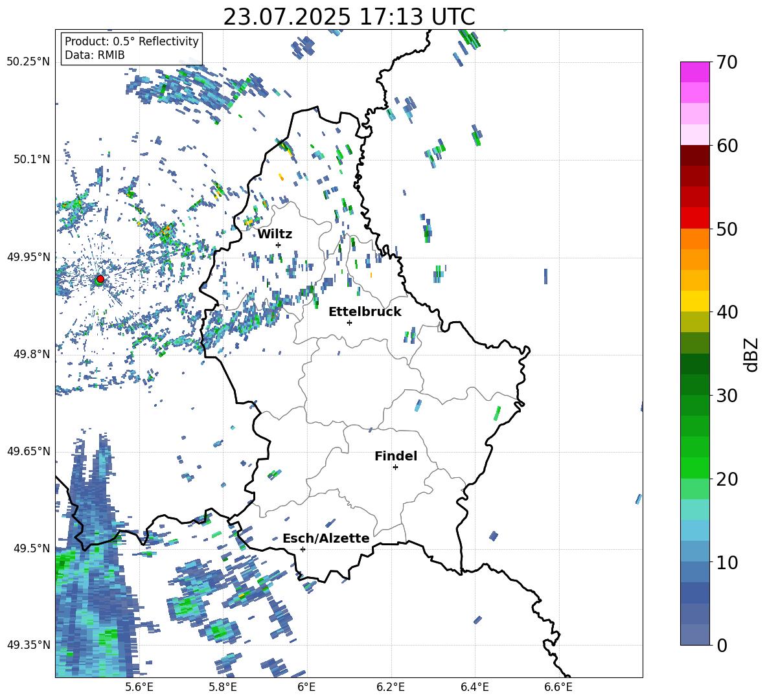Click the 50 tick label on colorbar

726,229
